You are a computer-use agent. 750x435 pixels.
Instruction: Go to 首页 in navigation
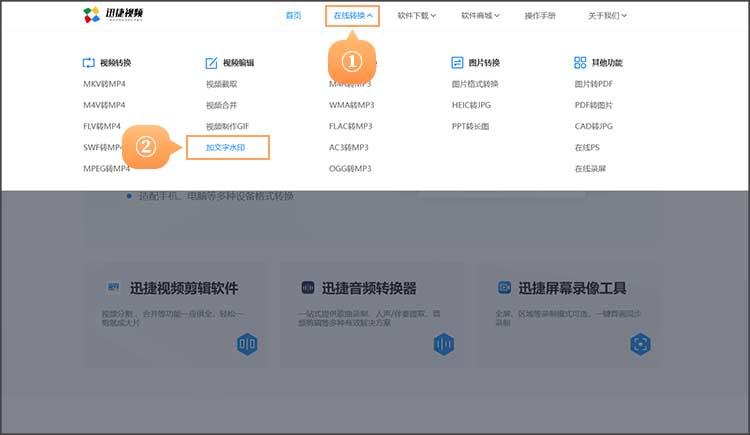click(x=293, y=16)
